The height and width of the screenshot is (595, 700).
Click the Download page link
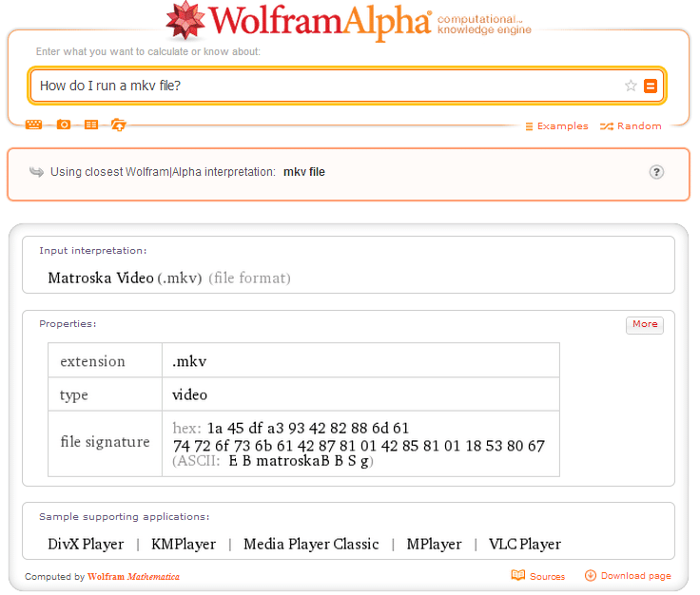[x=635, y=576]
